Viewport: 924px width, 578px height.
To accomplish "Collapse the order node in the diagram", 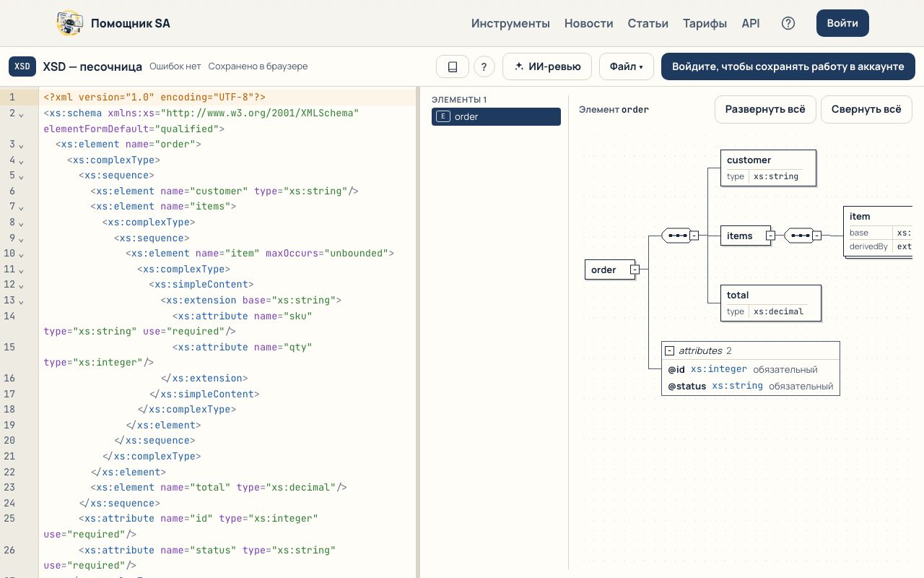I will 635,270.
